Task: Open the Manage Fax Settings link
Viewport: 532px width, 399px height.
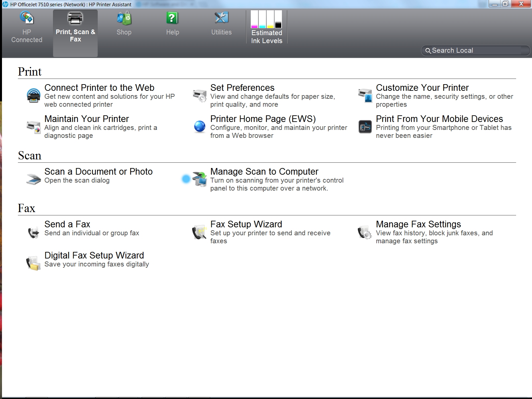Action: [418, 224]
